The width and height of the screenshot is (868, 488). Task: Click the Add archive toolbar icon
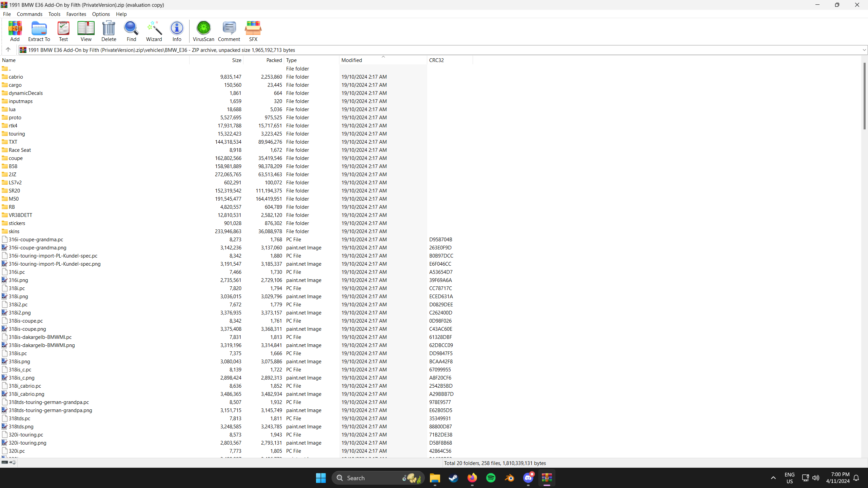click(15, 31)
